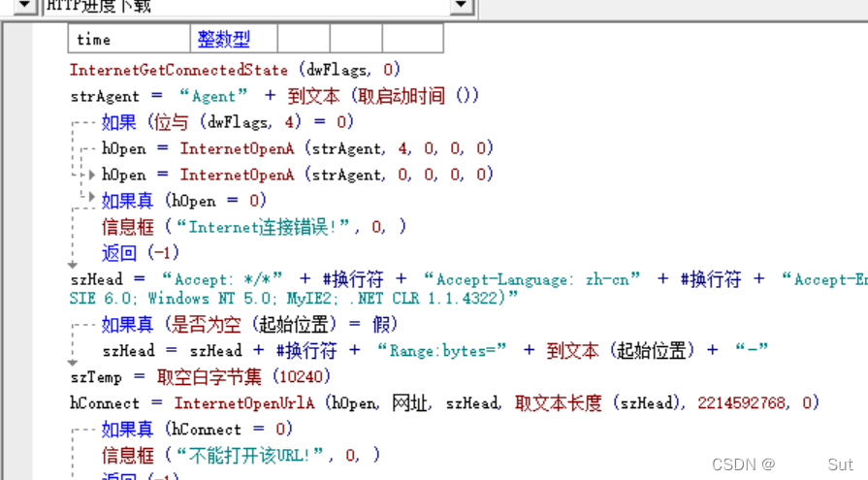Click the InternetOpenA line with argument 0, 0, 0, 0
Screen dimensions: 868x480
click(x=298, y=175)
